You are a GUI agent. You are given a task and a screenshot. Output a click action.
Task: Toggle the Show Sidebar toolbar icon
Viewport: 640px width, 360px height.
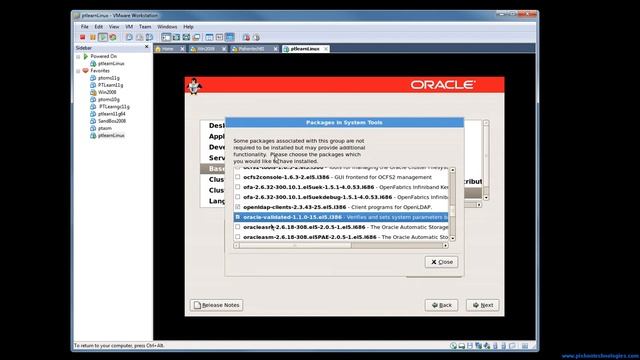tap(166, 37)
